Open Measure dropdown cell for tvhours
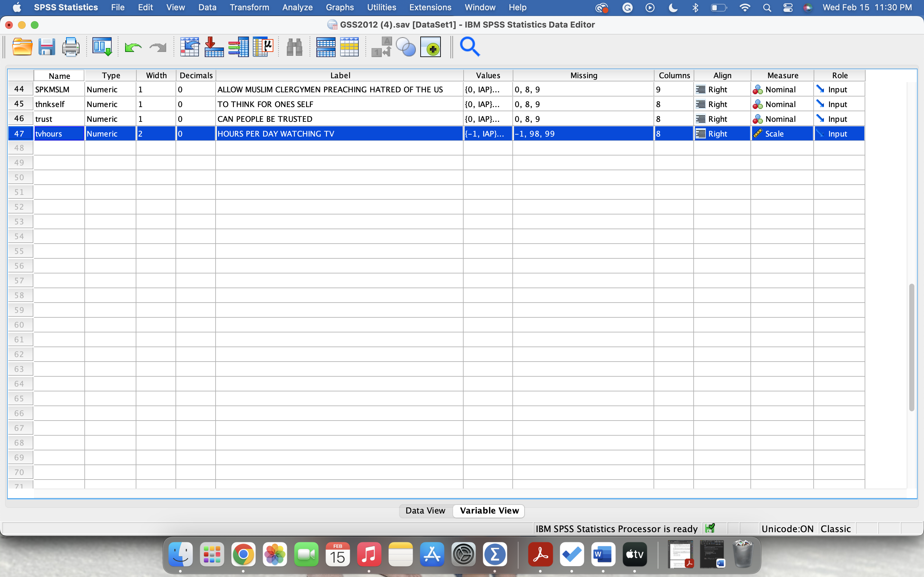Viewport: 924px width, 577px height. 782,134
